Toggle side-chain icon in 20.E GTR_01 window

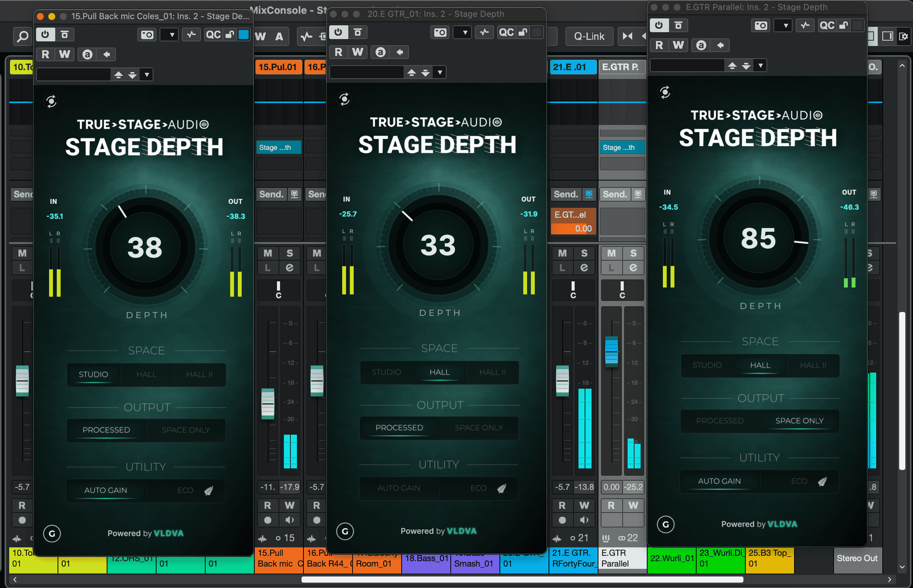(485, 33)
